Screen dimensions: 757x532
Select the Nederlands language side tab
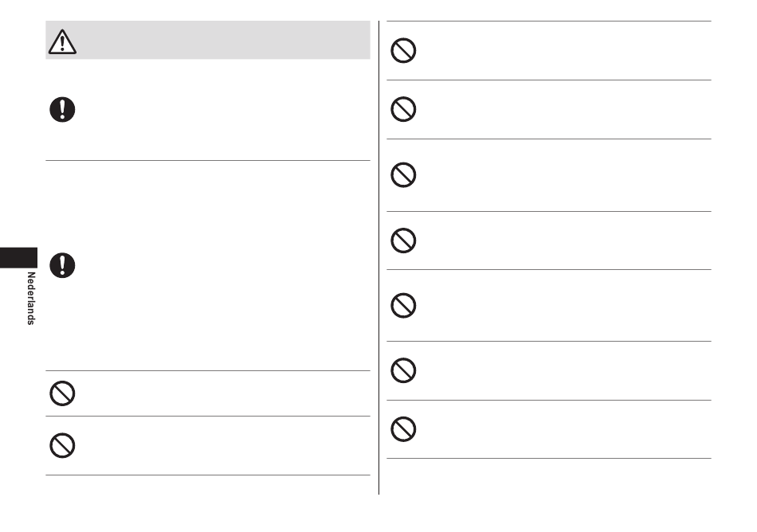(x=30, y=297)
